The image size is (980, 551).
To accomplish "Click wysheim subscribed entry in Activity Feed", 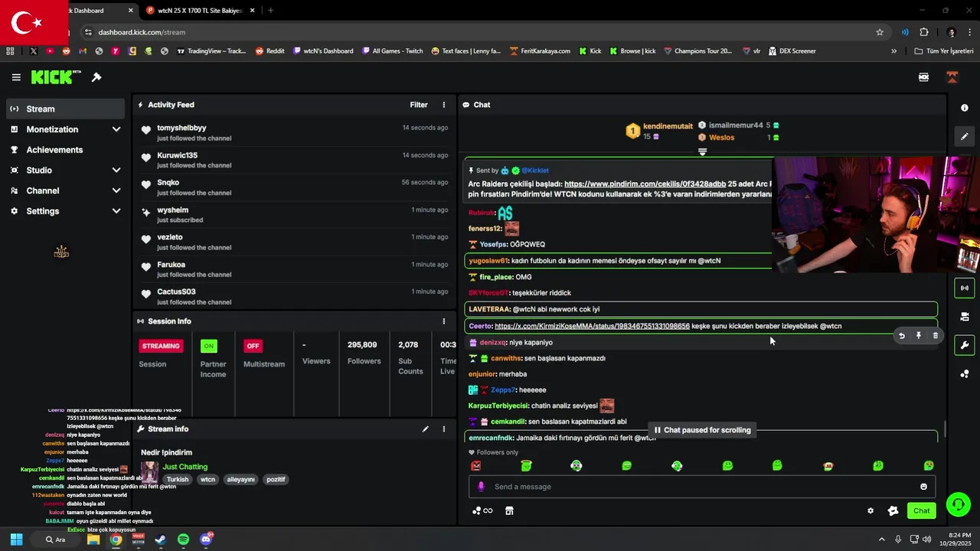I will point(295,214).
